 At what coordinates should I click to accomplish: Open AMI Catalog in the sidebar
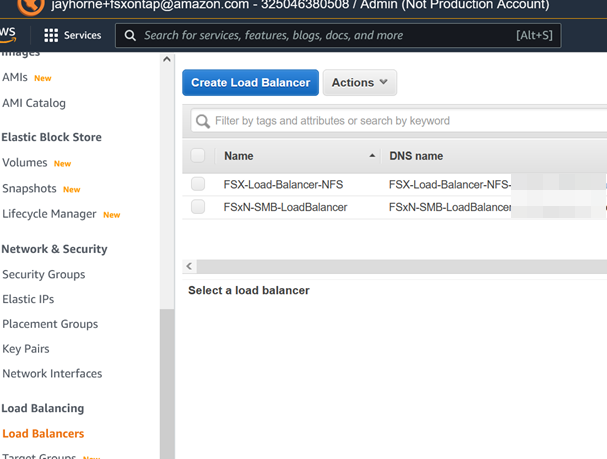(x=34, y=103)
